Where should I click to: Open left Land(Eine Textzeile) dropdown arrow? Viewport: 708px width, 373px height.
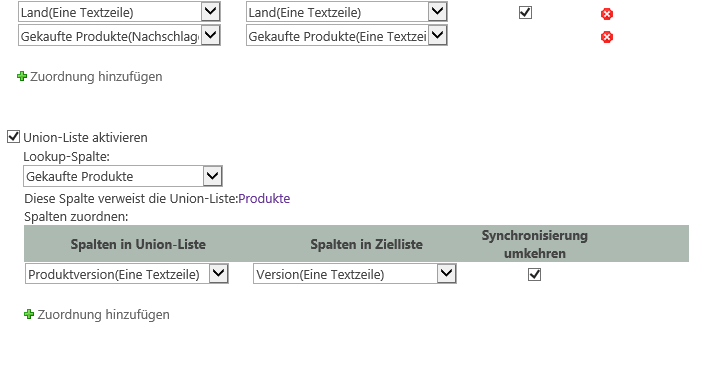210,11
